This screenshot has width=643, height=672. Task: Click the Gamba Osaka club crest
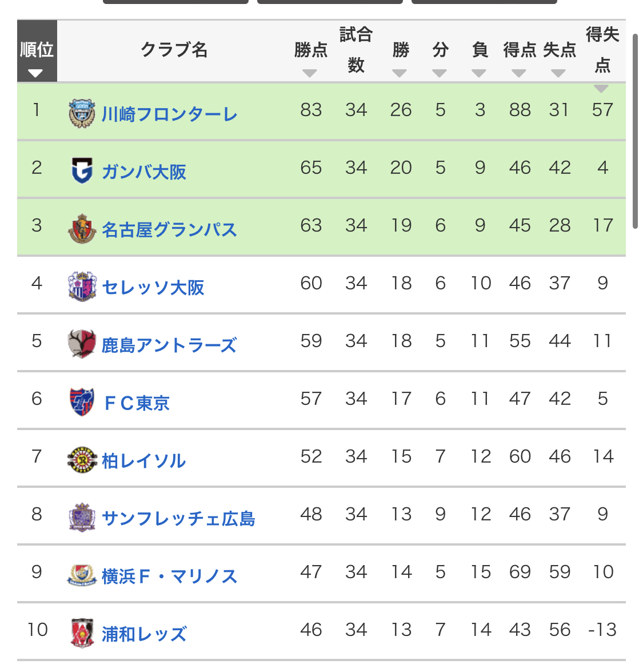coord(82,170)
